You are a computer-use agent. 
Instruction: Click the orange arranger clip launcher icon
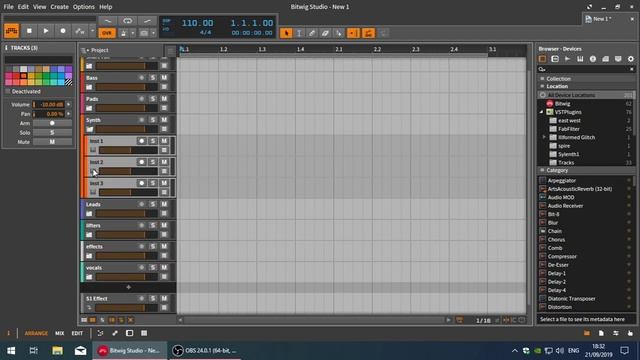tap(12, 31)
